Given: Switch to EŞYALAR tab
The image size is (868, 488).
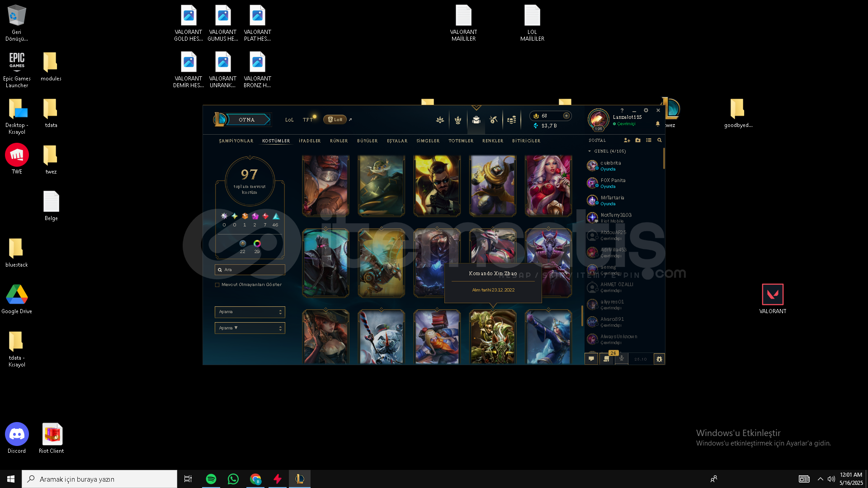Looking at the screenshot, I should coord(397,141).
